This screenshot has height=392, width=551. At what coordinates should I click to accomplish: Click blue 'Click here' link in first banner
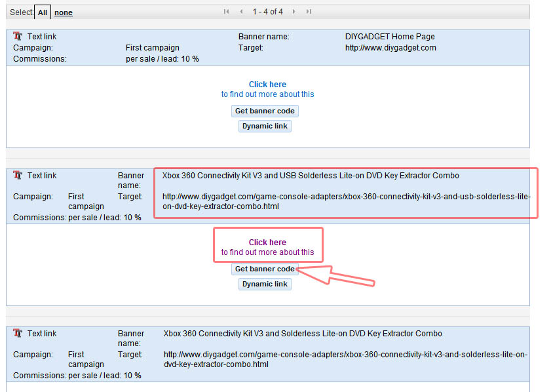tap(267, 85)
